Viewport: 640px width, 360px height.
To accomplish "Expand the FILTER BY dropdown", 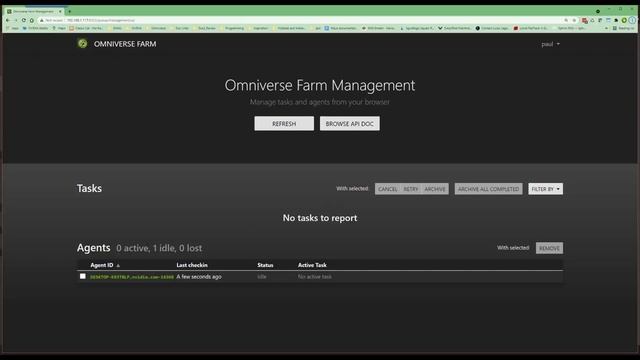I will tap(545, 189).
